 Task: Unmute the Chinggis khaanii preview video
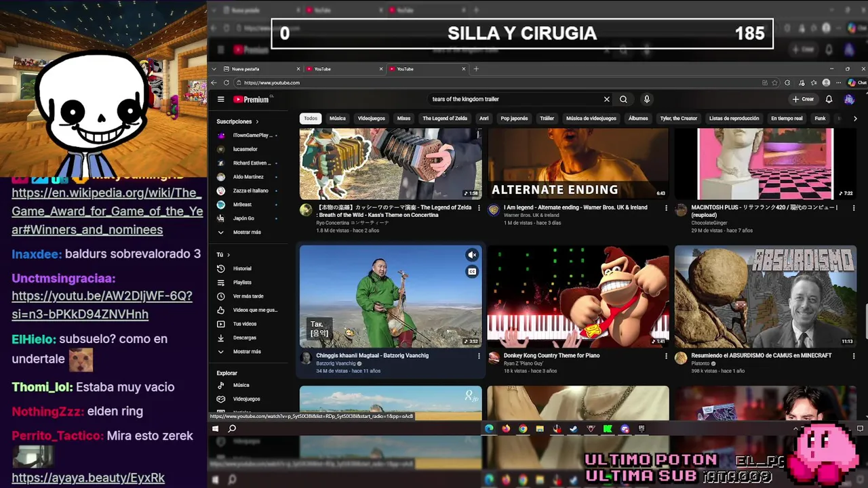point(472,255)
